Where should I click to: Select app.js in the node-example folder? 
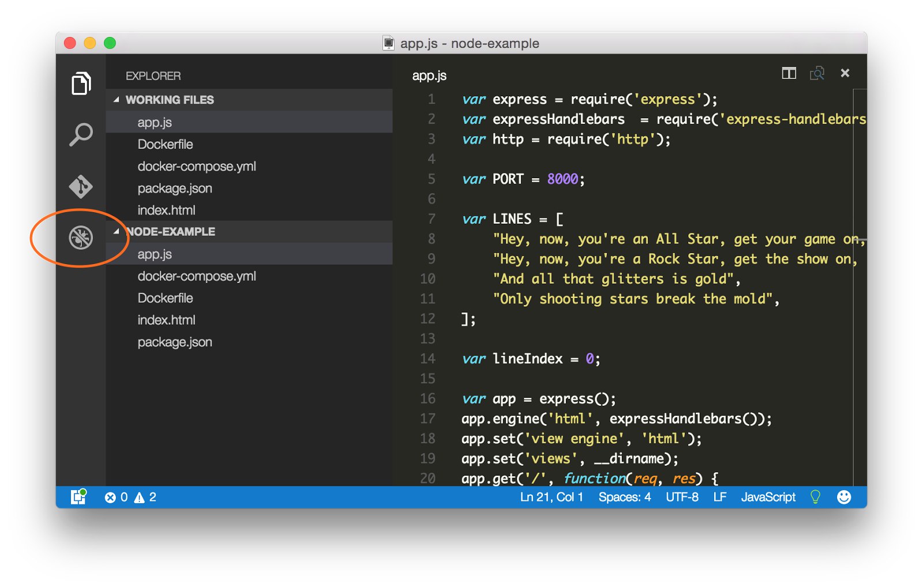(x=249, y=254)
